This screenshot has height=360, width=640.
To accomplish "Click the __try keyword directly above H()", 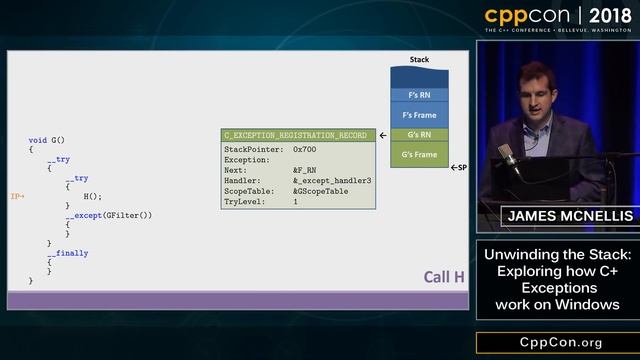I will (x=77, y=178).
